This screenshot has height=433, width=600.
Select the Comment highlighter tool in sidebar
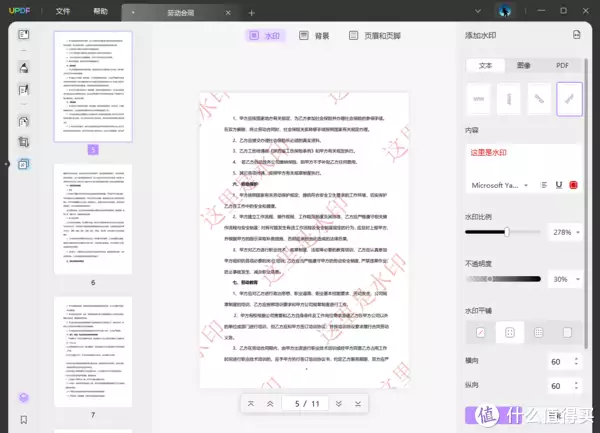pos(24,68)
